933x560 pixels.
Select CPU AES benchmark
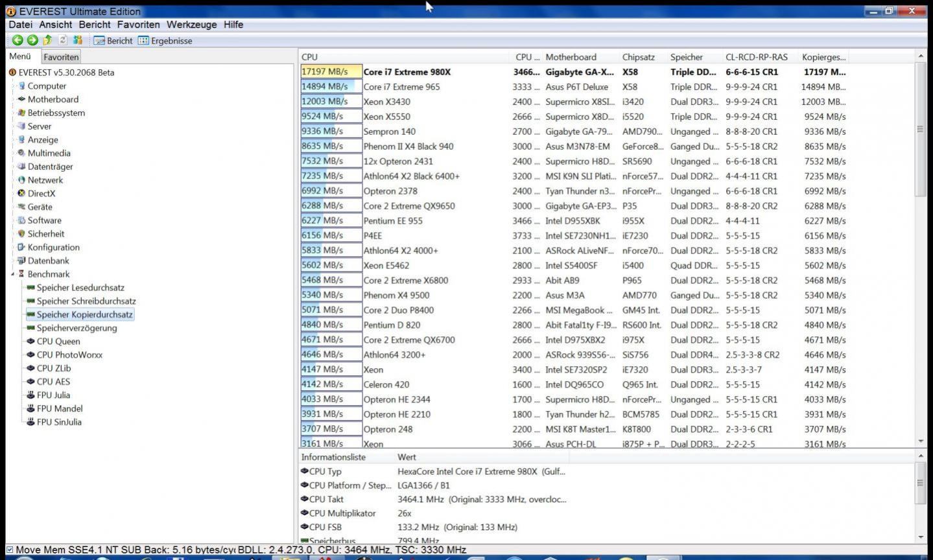pyautogui.click(x=53, y=382)
